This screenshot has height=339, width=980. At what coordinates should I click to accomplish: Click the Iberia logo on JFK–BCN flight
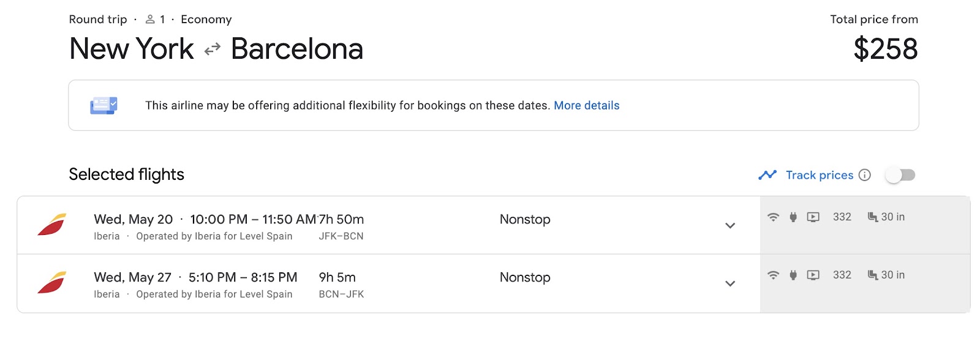pyautogui.click(x=52, y=225)
